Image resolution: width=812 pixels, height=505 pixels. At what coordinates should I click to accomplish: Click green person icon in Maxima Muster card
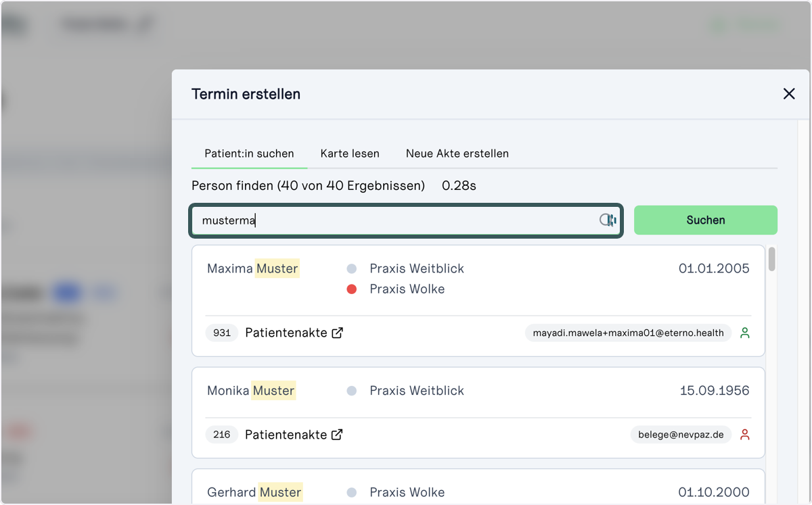coord(745,333)
